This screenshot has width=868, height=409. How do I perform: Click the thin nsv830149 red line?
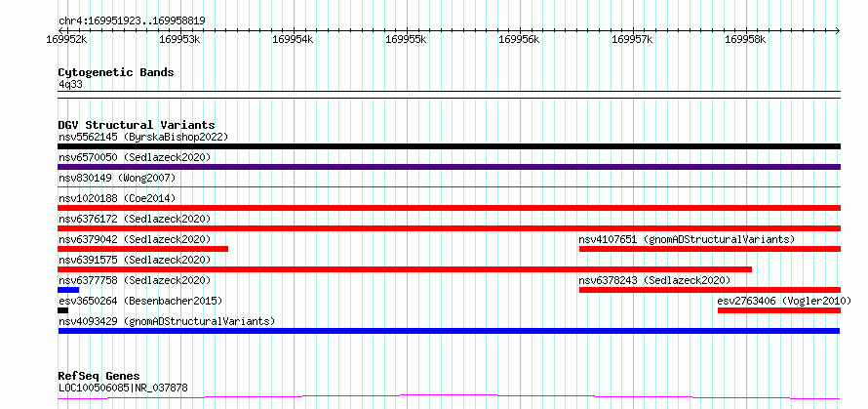449,187
